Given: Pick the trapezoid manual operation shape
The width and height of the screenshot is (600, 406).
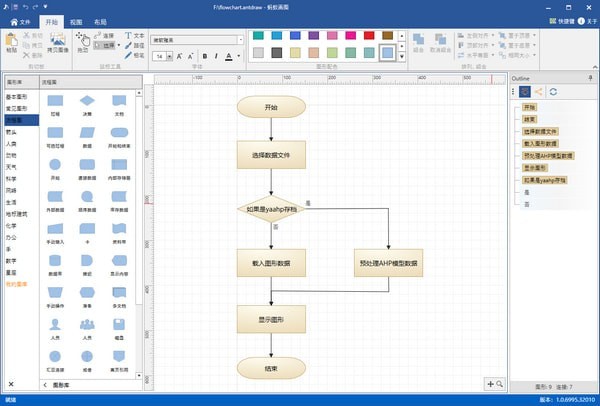Looking at the screenshot, I should click(x=55, y=292).
